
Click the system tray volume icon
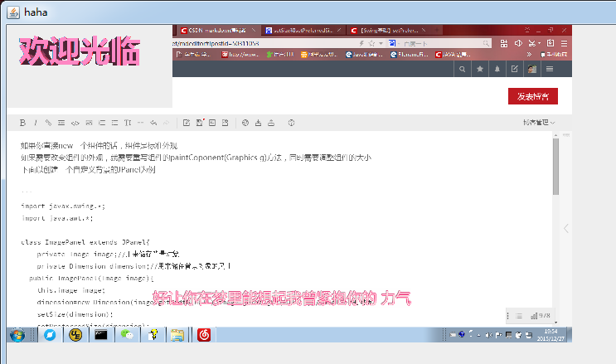point(488,335)
